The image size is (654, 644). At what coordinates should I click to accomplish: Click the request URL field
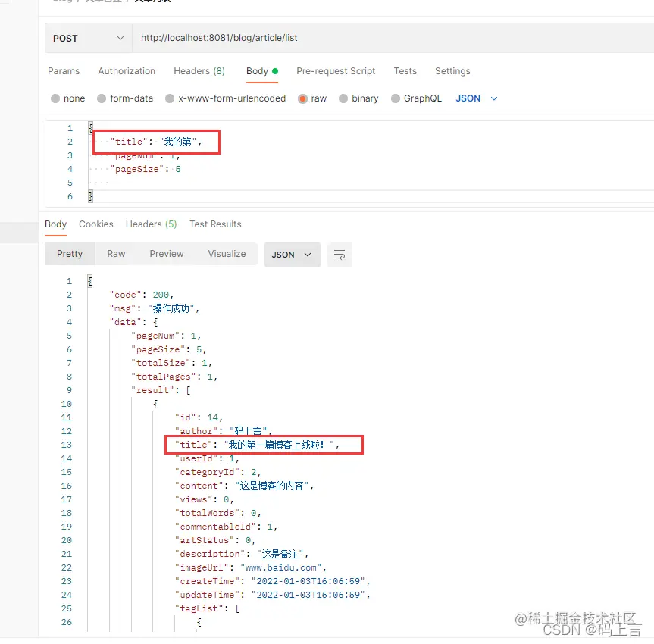[392, 38]
